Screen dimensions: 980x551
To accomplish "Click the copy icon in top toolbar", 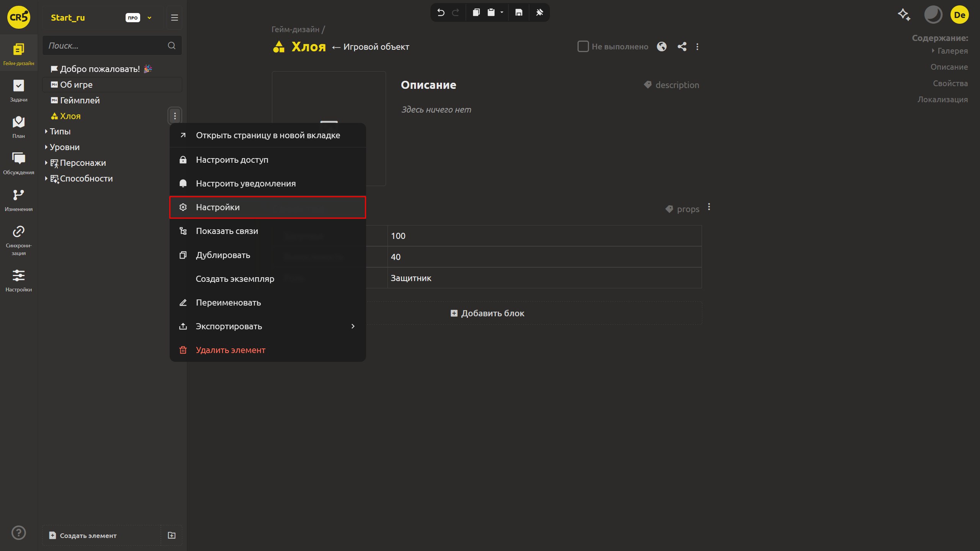I will (476, 13).
